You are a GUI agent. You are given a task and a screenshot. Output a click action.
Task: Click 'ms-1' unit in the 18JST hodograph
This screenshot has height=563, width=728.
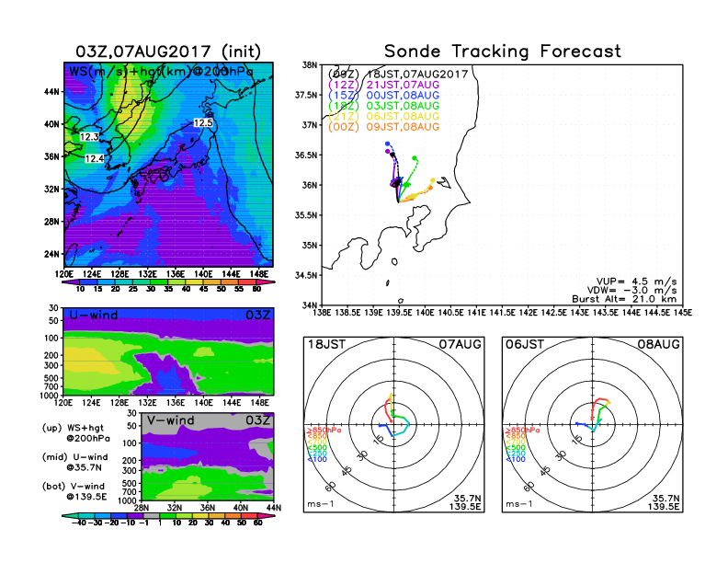click(321, 504)
